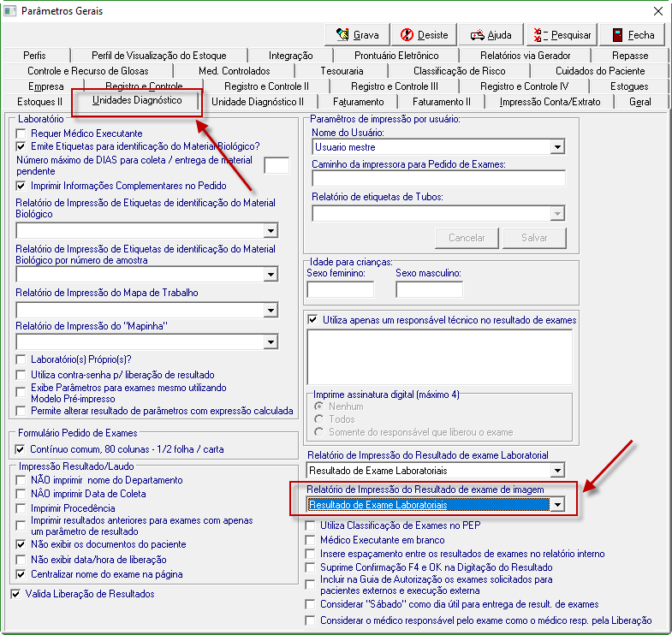This screenshot has height=635, width=672.
Task: Click the Desiste cancel icon
Action: coord(407,35)
